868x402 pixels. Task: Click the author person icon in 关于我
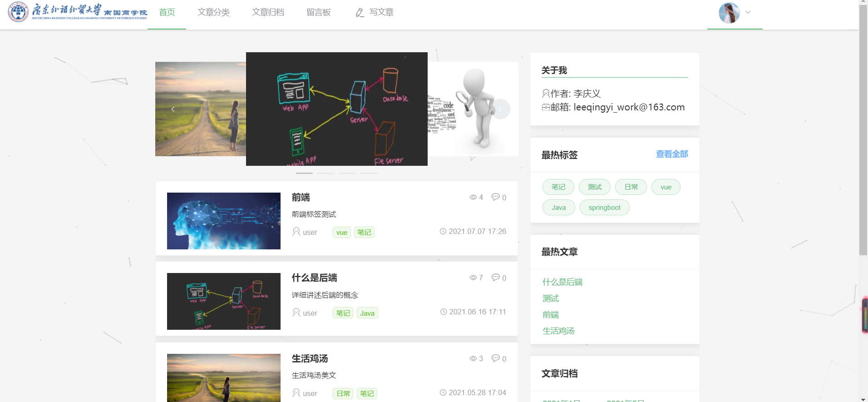pos(546,94)
